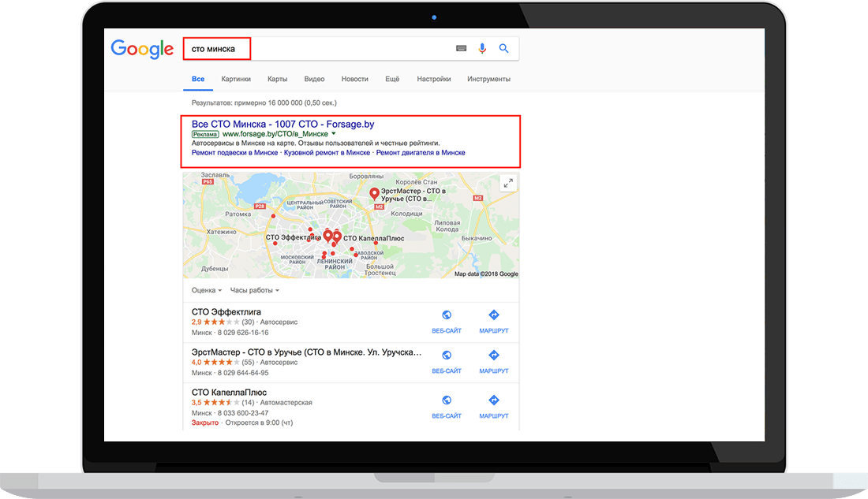868x499 pixels.
Task: Click the Google logo
Action: [142, 49]
